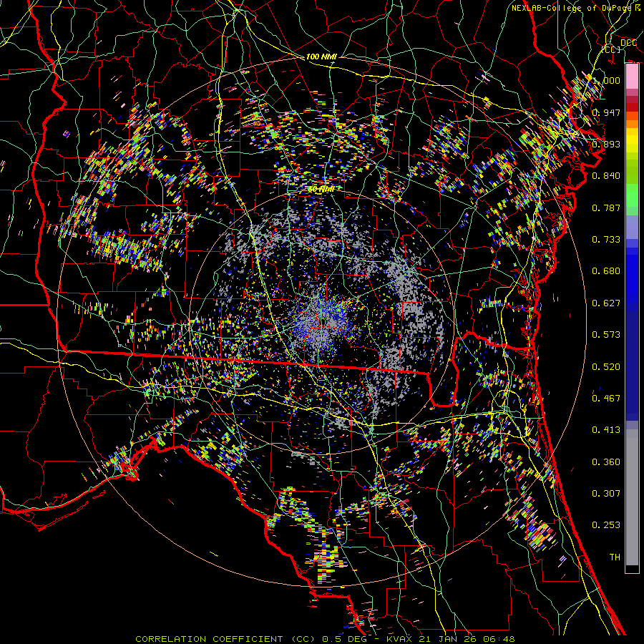
Task: Select the 0.893 legend value
Action: 606,144
